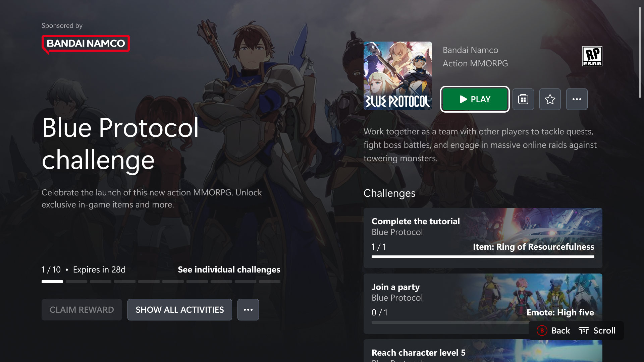
Task: Click the 1/10 challenge progress bar
Action: tap(161, 282)
